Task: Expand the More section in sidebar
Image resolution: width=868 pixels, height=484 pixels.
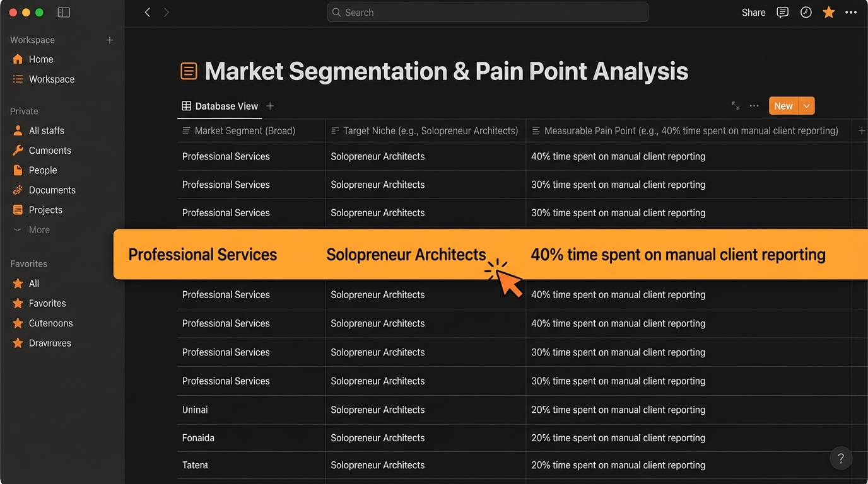Action: click(x=38, y=230)
